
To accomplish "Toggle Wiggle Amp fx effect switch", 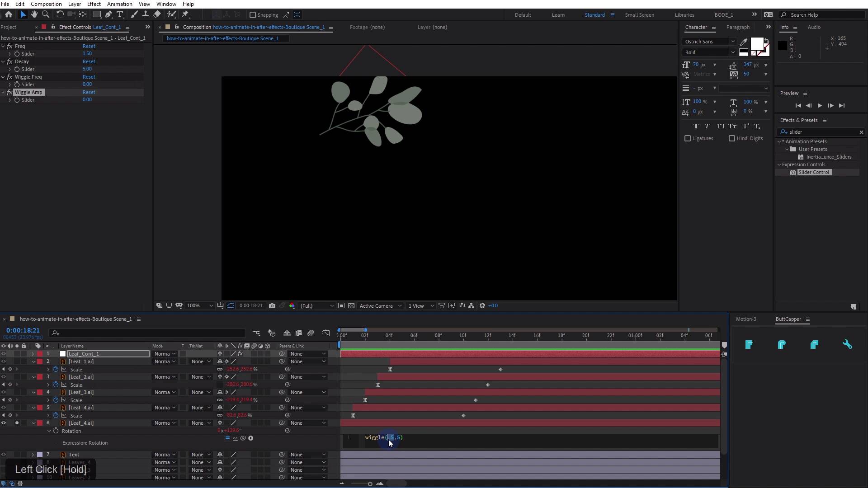I will (9, 92).
